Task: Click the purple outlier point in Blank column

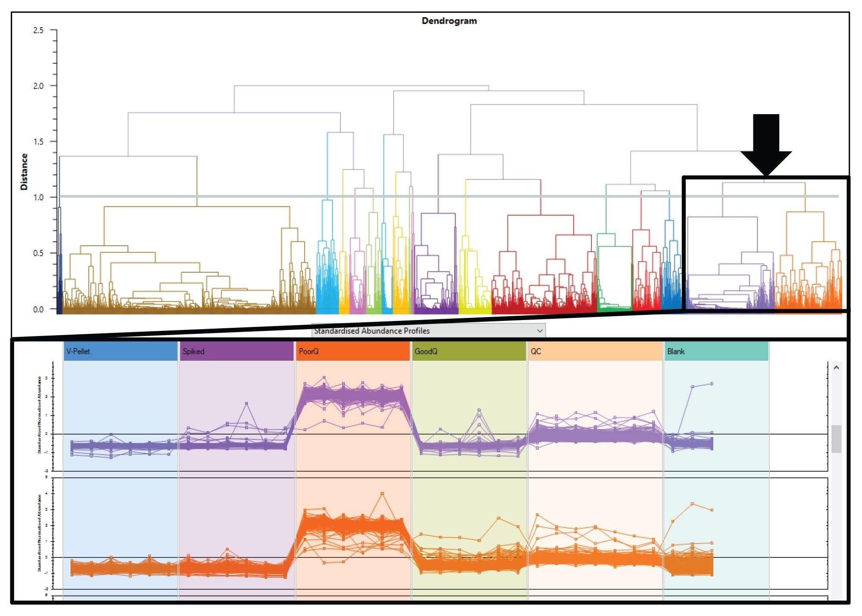Action: 712,383
